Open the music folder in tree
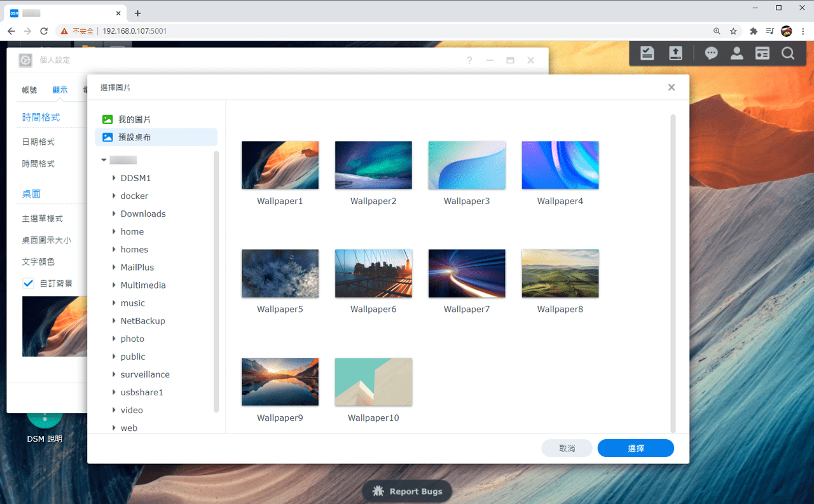 [x=133, y=303]
